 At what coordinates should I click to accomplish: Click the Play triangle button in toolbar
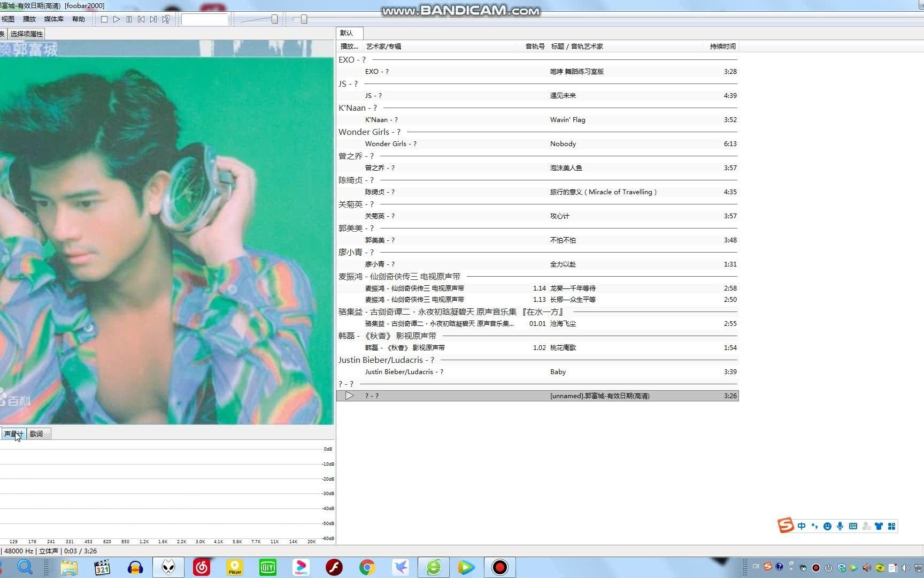[x=117, y=19]
